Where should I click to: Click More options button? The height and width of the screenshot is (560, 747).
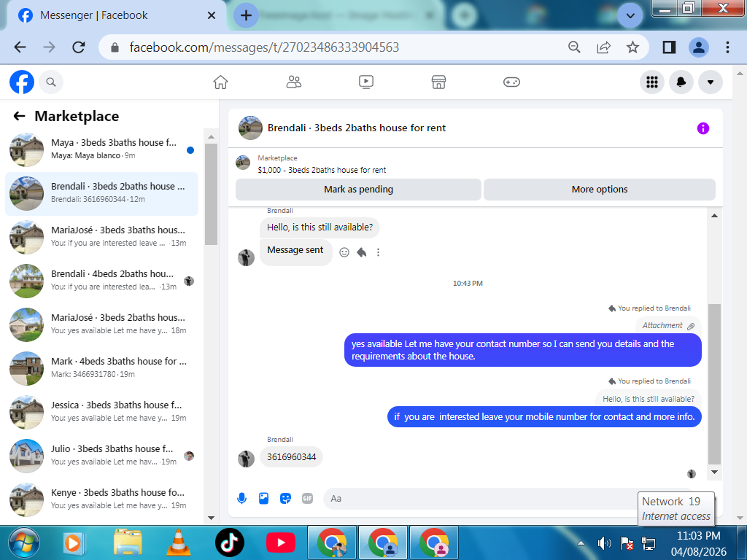click(x=600, y=190)
